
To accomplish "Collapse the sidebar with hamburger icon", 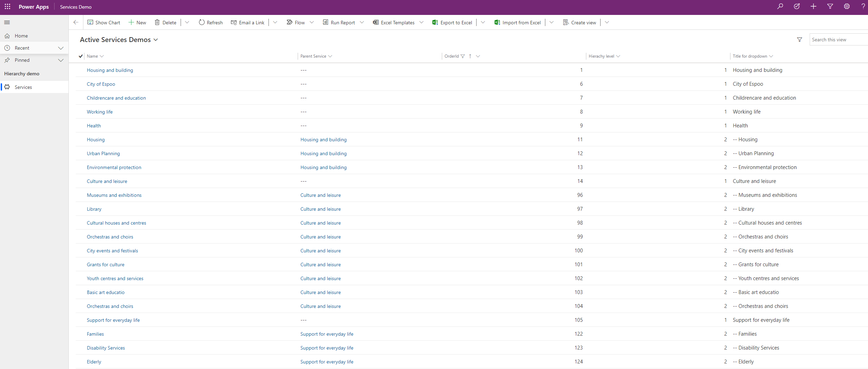I will click(x=7, y=23).
